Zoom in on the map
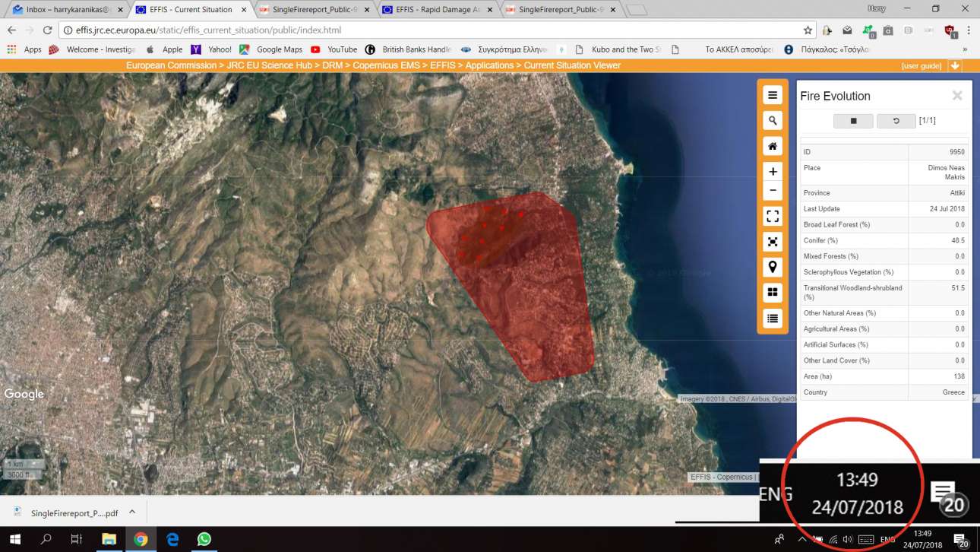 (773, 172)
